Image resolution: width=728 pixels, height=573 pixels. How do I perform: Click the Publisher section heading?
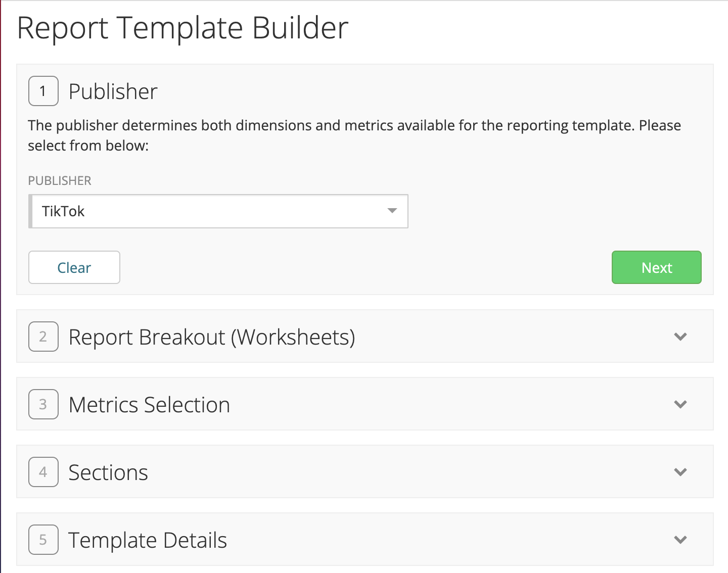113,91
